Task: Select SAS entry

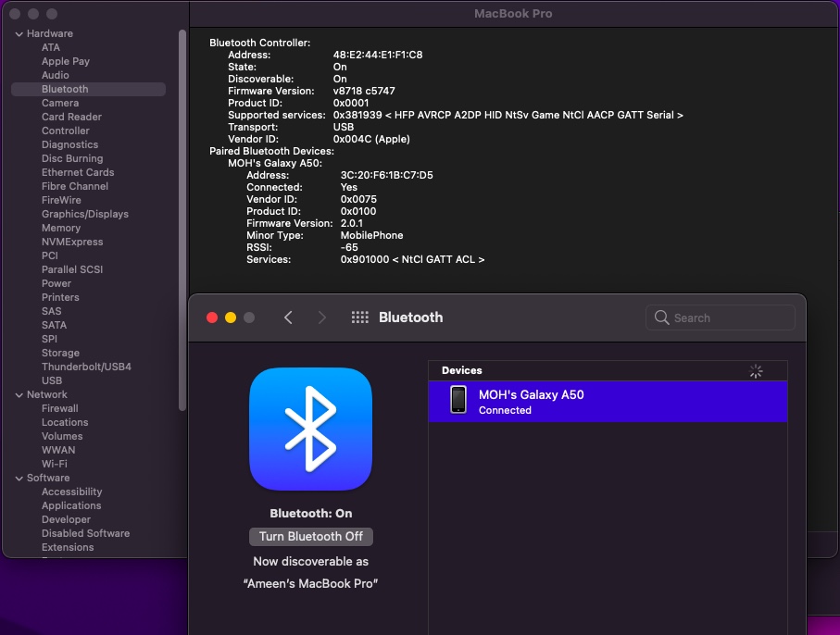Action: (x=52, y=312)
